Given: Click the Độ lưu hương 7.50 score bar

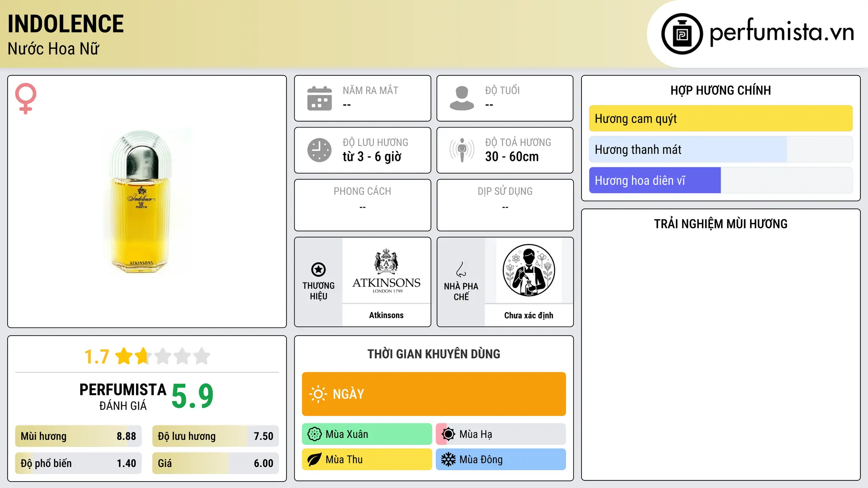Looking at the screenshot, I should pos(215,436).
